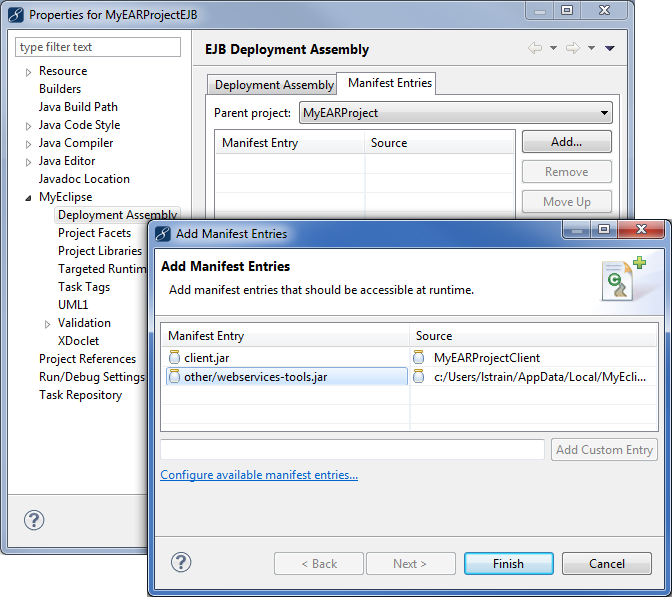This screenshot has height=597, width=672.
Task: Click Cancel in Add Manifest Entries
Action: pyautogui.click(x=607, y=564)
